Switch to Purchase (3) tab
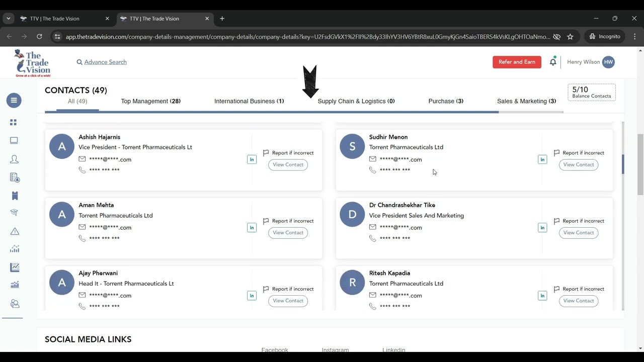 446,101
